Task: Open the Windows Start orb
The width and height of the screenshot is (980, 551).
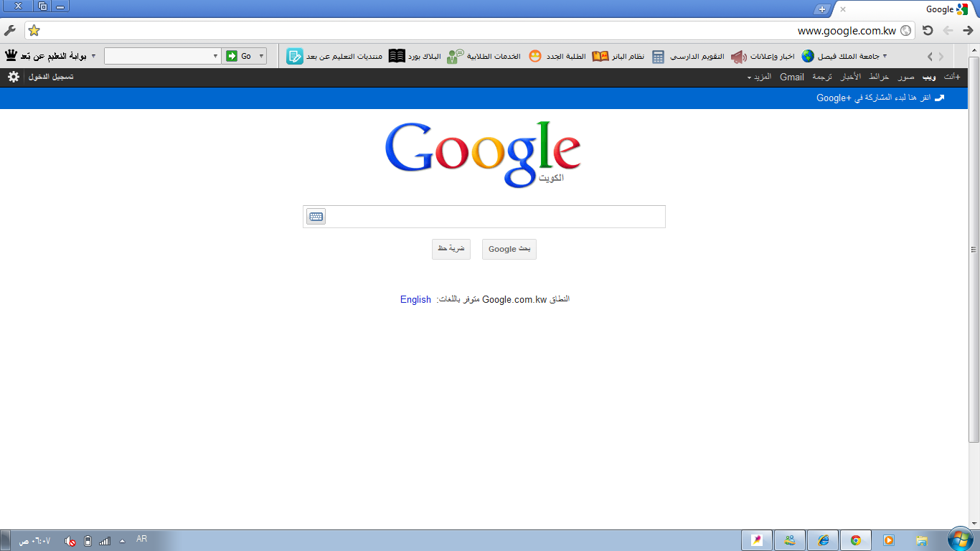Action: click(960, 540)
